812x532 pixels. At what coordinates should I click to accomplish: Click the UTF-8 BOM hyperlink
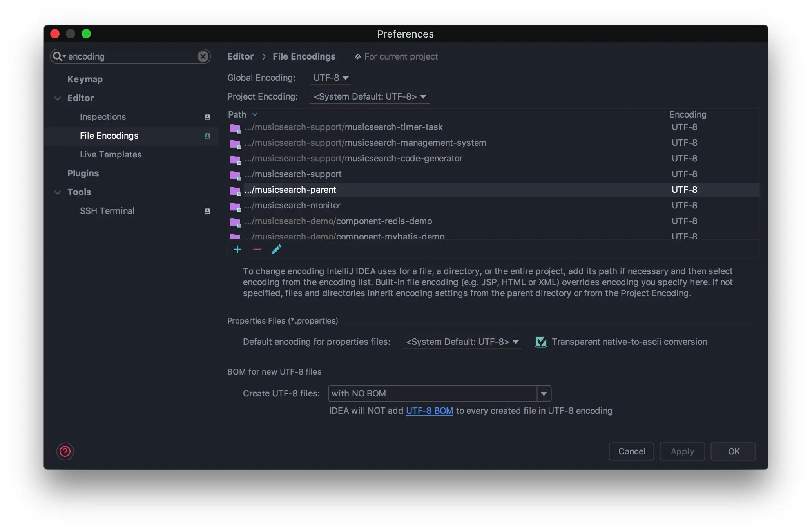click(429, 411)
